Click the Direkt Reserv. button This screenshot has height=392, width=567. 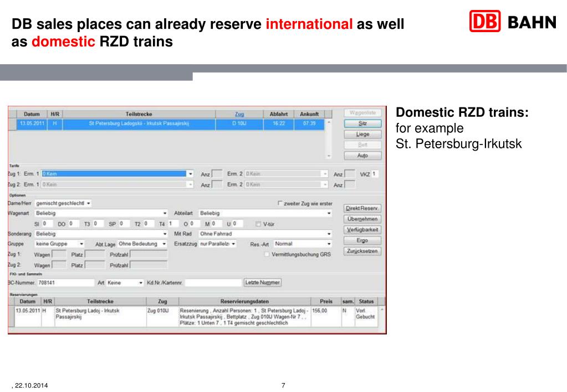click(x=362, y=209)
